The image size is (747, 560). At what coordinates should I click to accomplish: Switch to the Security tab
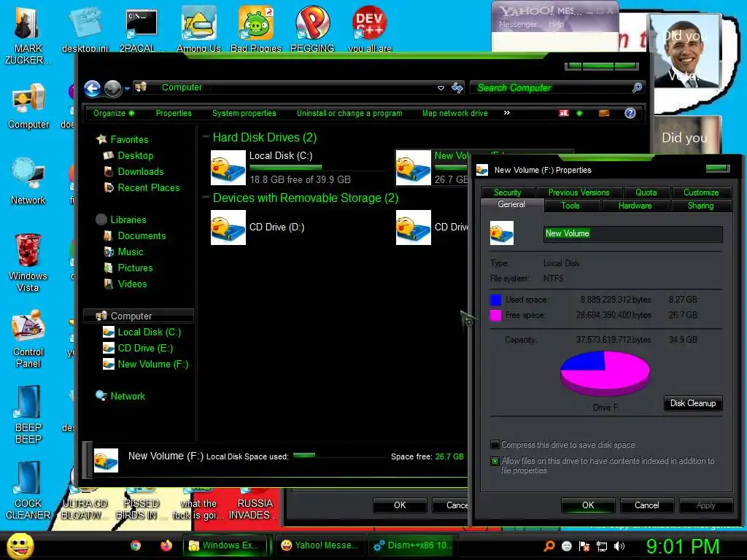(x=508, y=192)
